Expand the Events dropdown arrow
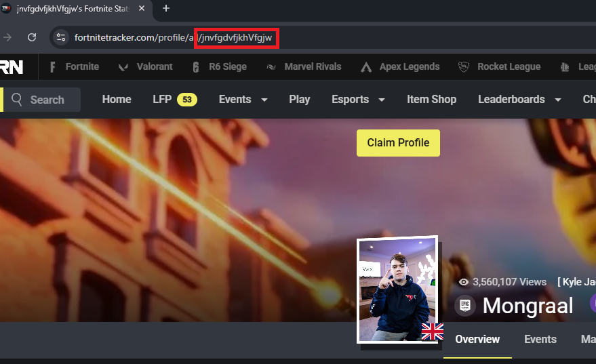596x364 pixels. pyautogui.click(x=264, y=100)
